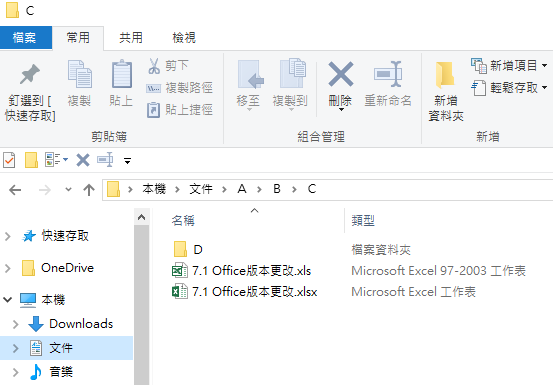This screenshot has width=553, height=385.
Task: Select 快速存取 in the navigation pane
Action: coord(65,236)
